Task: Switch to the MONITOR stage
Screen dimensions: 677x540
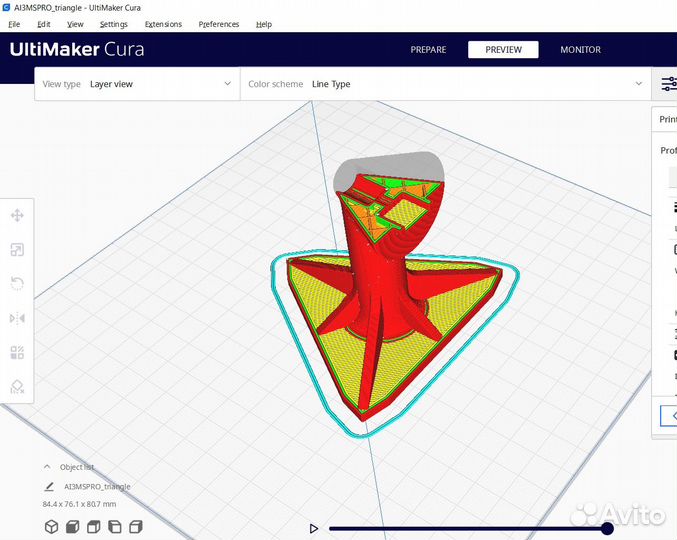Action: (580, 50)
